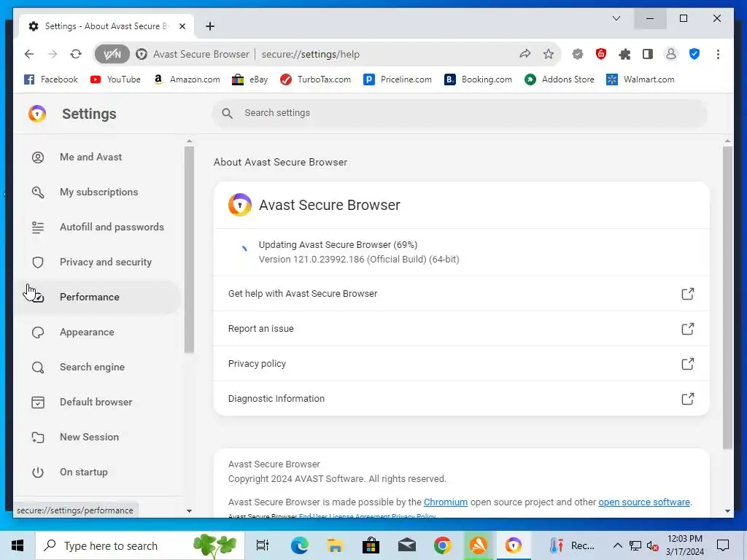The image size is (747, 560).
Task: Open Performance settings
Action: pos(98,297)
